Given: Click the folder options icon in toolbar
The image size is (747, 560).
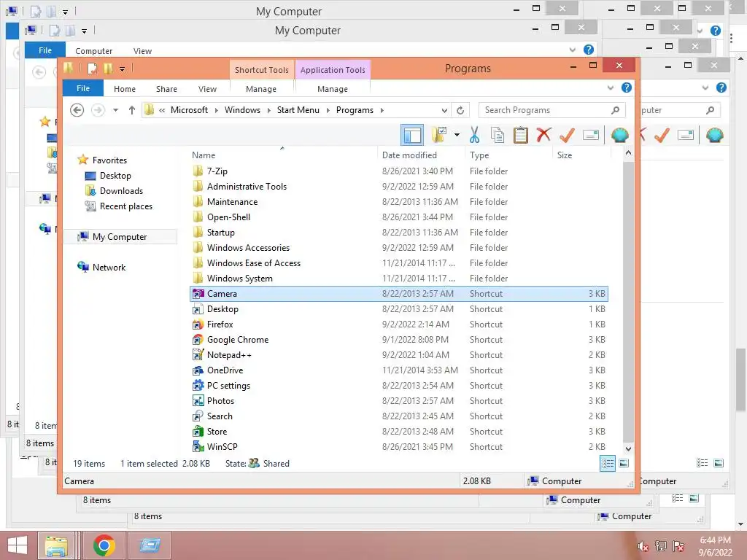Looking at the screenshot, I should pyautogui.click(x=438, y=135).
